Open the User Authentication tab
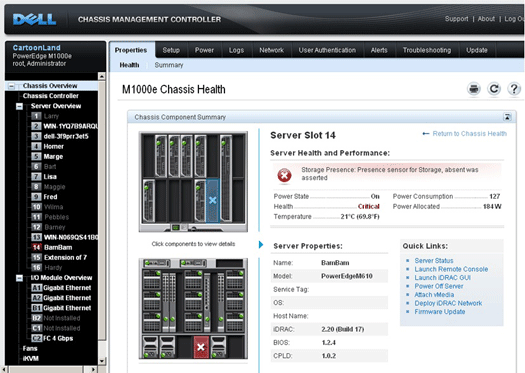The width and height of the screenshot is (525, 373). click(327, 50)
